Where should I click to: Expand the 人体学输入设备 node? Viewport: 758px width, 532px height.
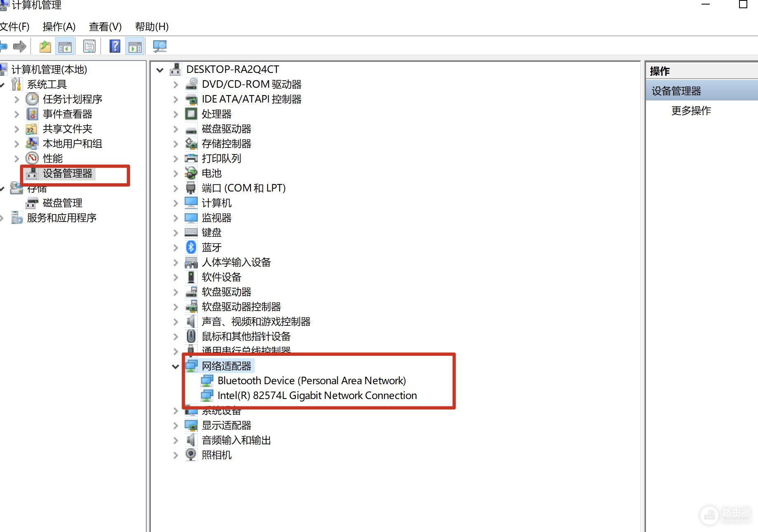(x=175, y=262)
